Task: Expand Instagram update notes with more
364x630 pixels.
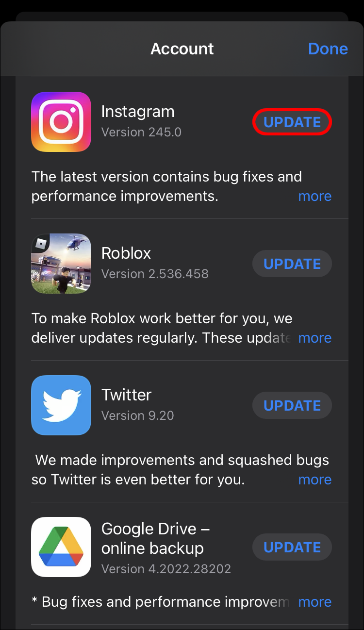Action: (315, 196)
